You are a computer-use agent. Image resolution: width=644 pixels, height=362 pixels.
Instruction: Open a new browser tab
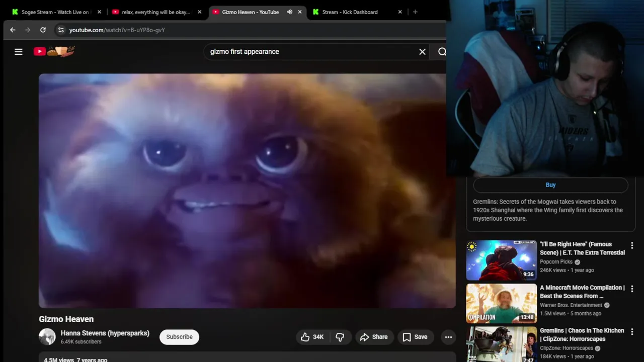tap(415, 12)
